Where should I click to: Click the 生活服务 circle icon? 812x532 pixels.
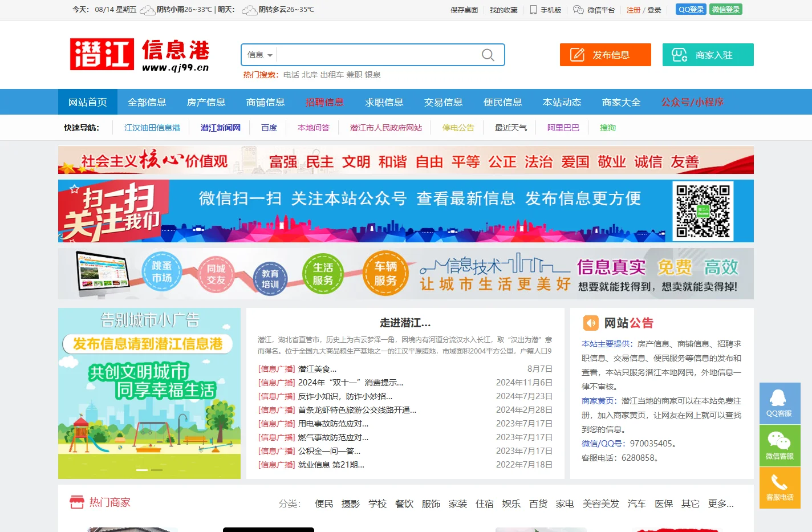point(323,274)
